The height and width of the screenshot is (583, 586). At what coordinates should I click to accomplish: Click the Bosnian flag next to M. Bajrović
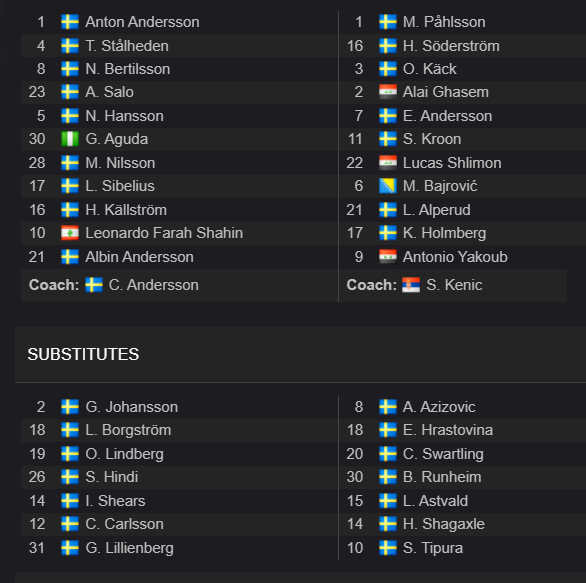tap(388, 186)
